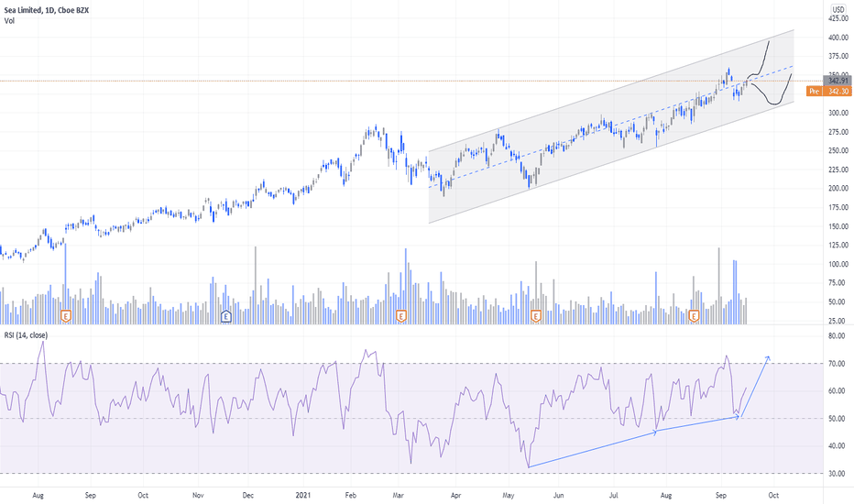854x504 pixels.
Task: Click the 125.00 price axis label
Action: point(838,245)
